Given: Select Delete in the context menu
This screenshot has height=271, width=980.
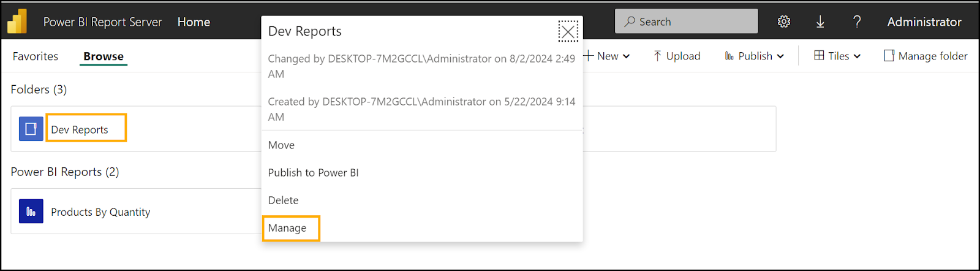Looking at the screenshot, I should click(x=284, y=200).
